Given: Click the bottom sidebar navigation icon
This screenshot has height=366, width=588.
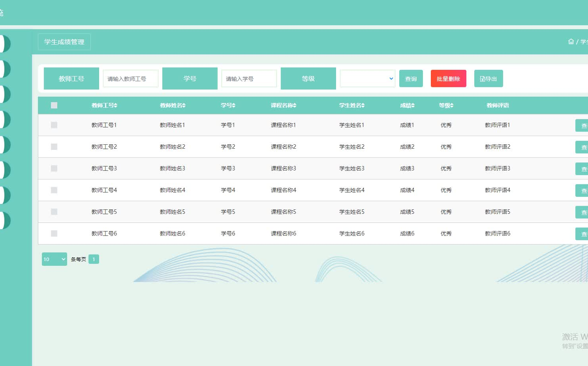Looking at the screenshot, I should point(3,221).
